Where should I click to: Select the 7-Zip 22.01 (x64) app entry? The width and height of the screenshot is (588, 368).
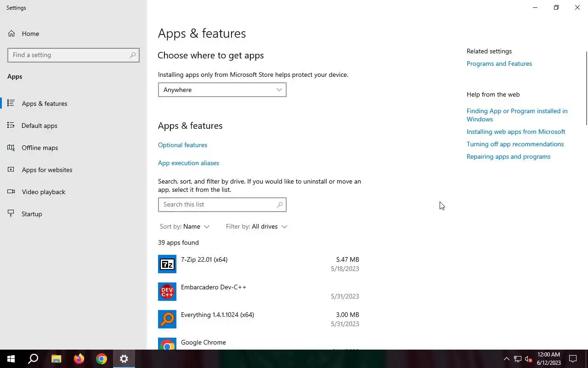pos(259,264)
